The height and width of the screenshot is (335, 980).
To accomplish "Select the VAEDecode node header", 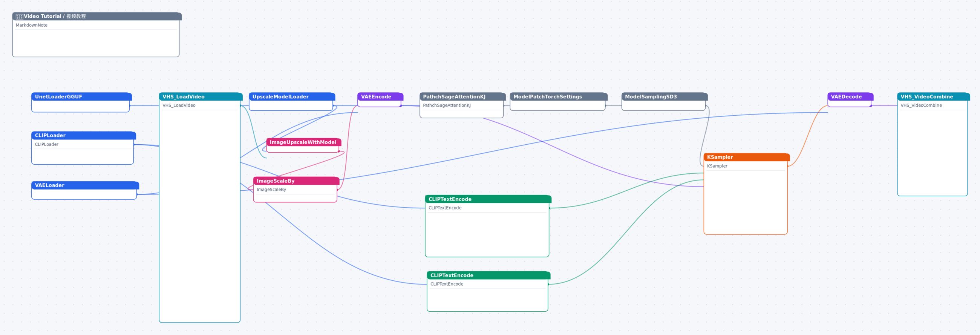I will (x=851, y=96).
